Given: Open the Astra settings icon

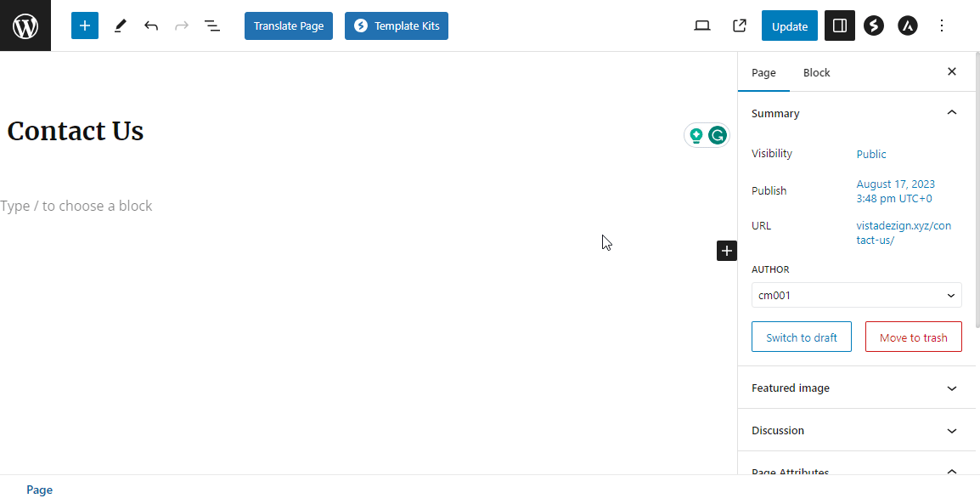Looking at the screenshot, I should pyautogui.click(x=908, y=25).
